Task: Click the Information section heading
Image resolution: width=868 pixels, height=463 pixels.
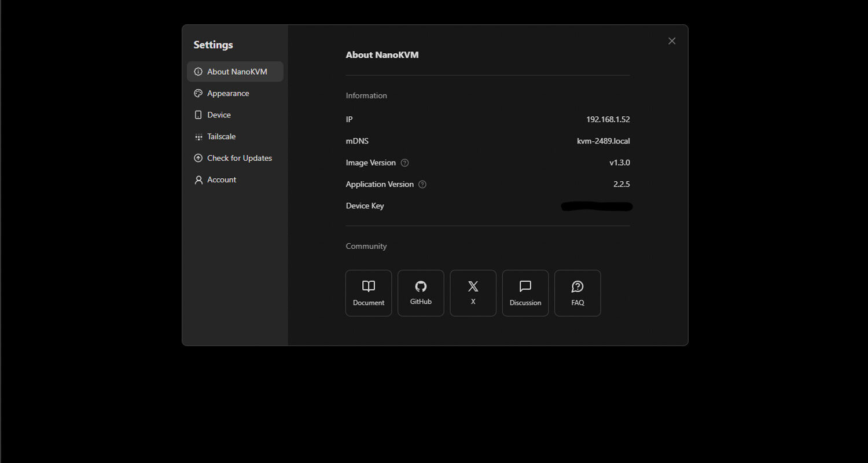Action: pos(366,95)
